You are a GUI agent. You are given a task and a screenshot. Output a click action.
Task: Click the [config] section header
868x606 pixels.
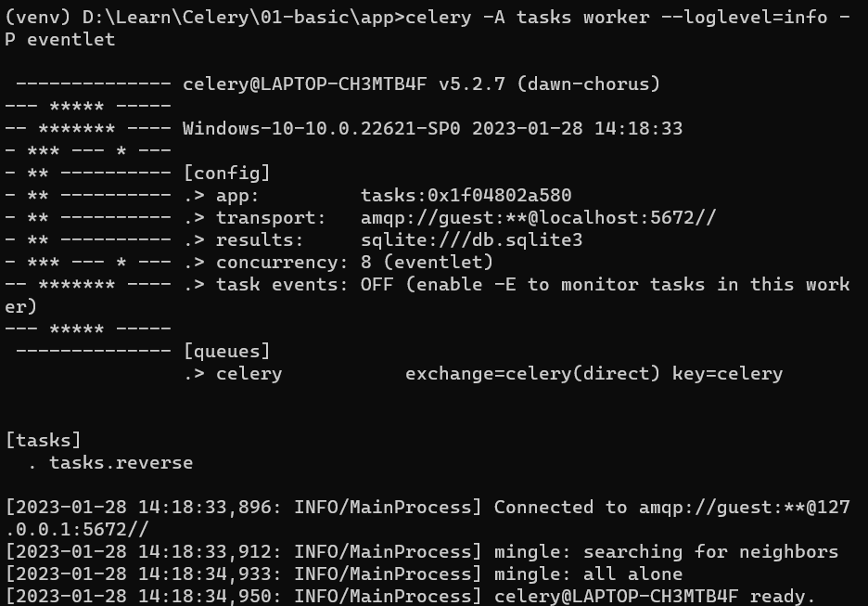point(226,174)
